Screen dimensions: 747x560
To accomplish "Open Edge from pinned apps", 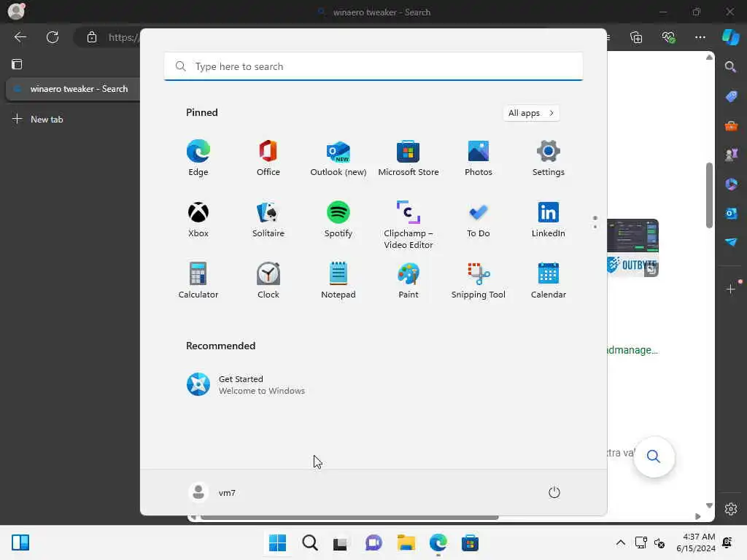I will (x=198, y=157).
